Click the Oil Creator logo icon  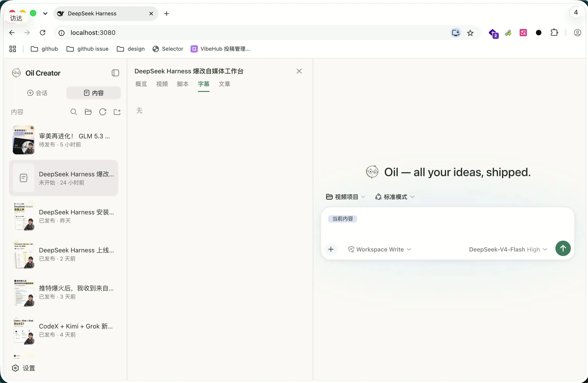point(16,73)
